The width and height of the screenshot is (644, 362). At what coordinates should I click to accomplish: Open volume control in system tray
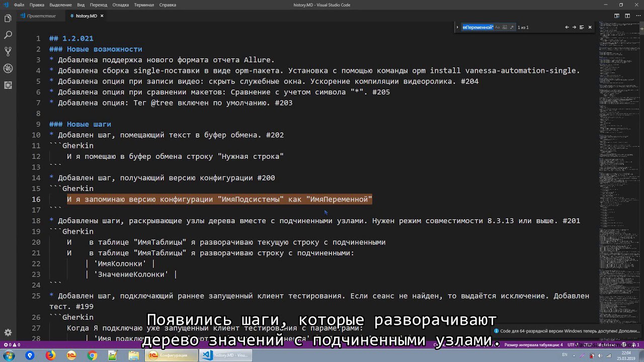coord(599,355)
